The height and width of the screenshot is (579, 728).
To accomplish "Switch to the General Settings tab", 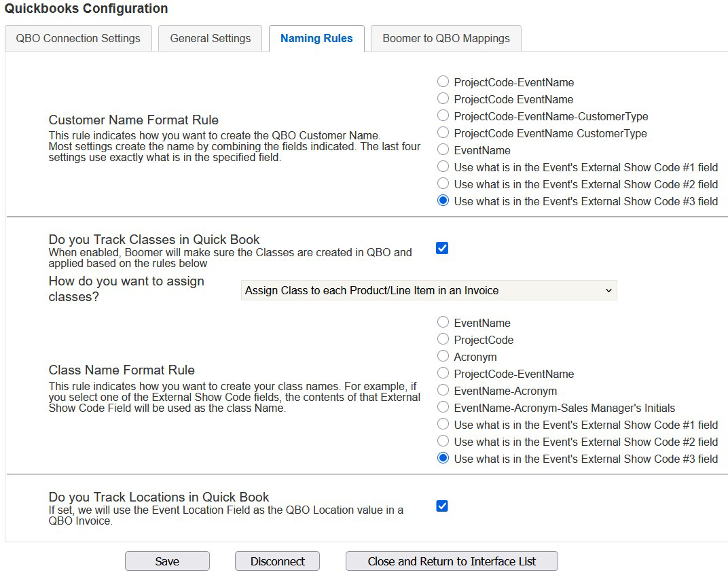I will [x=211, y=38].
